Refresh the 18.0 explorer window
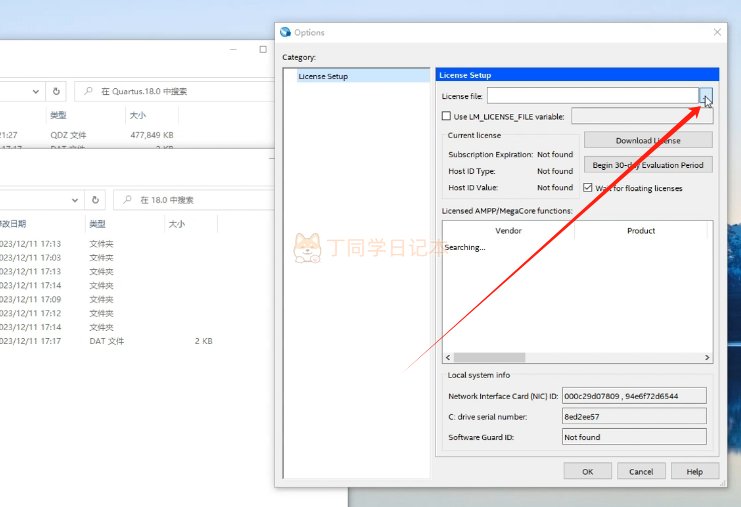The width and height of the screenshot is (741, 507). tap(95, 200)
